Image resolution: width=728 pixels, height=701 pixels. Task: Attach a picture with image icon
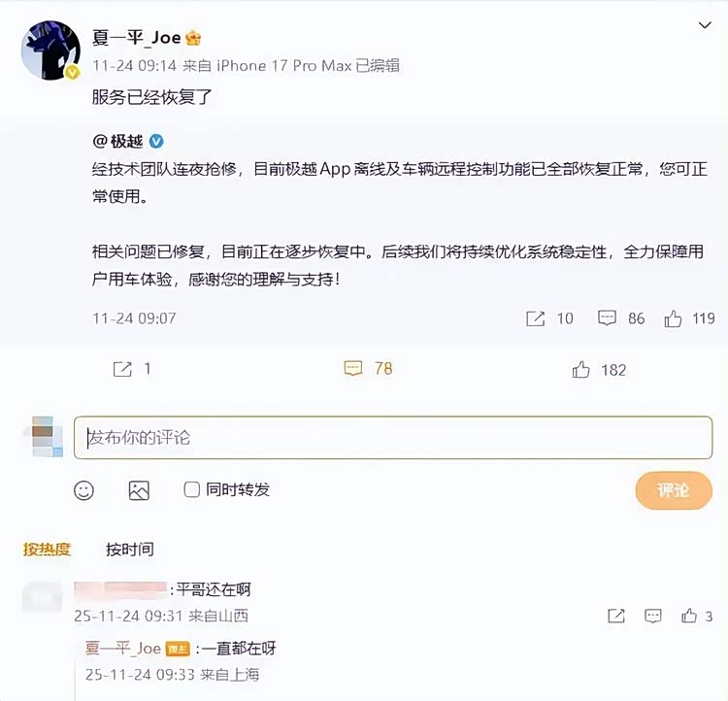(x=139, y=490)
